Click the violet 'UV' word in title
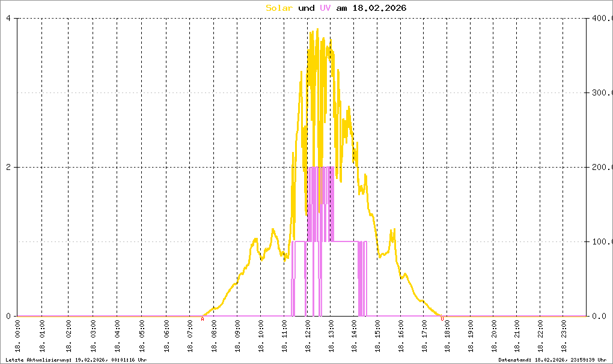 point(325,8)
